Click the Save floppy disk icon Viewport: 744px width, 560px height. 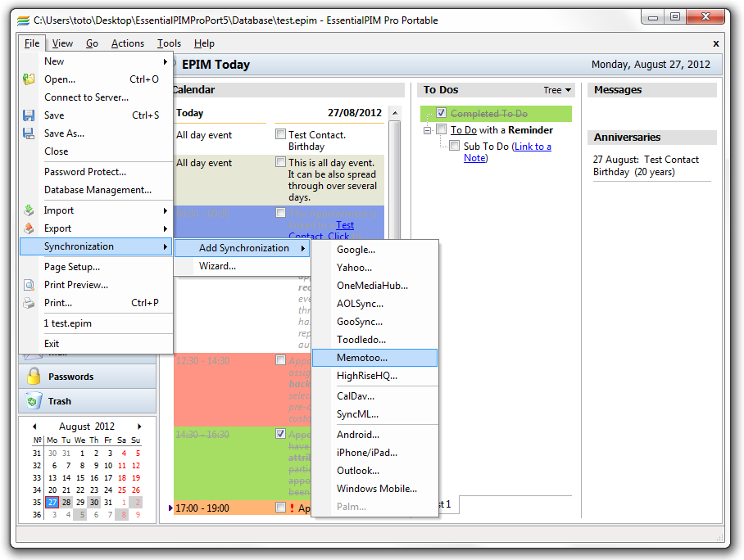(29, 115)
